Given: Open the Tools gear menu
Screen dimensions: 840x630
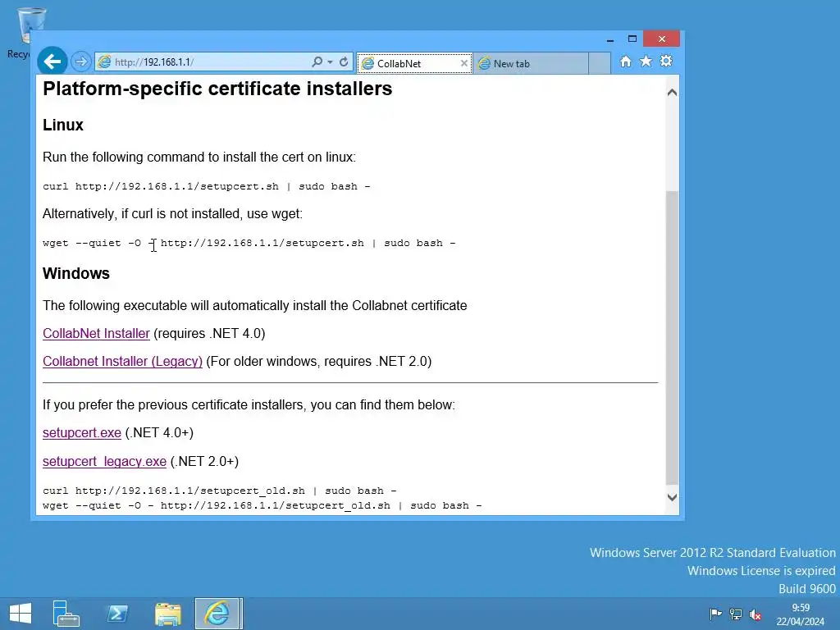Looking at the screenshot, I should pos(666,61).
